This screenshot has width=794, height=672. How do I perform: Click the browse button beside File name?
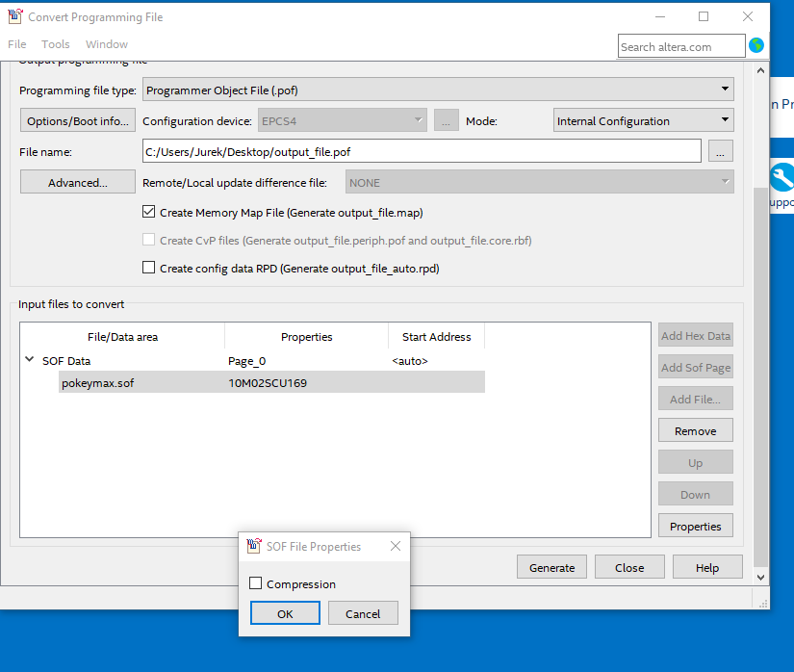[x=721, y=151]
